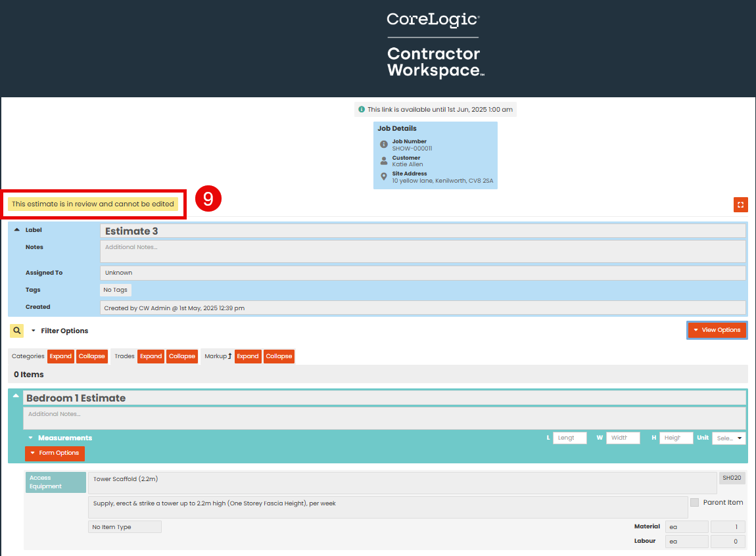The image size is (756, 556).
Task: Click Bedroom 1 Additional Notes field
Action: coord(385,418)
